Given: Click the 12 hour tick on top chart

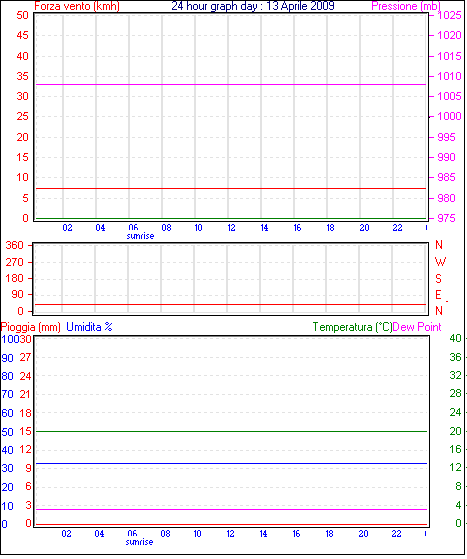Looking at the screenshot, I should tap(231, 227).
